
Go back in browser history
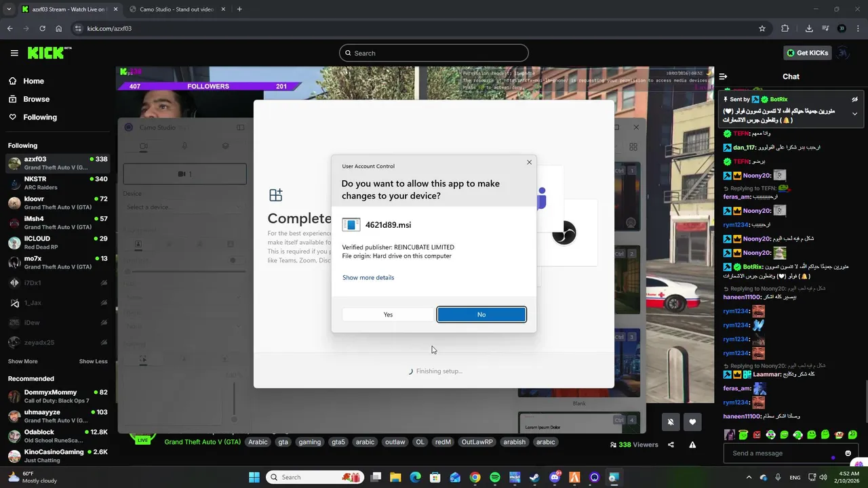(10, 28)
